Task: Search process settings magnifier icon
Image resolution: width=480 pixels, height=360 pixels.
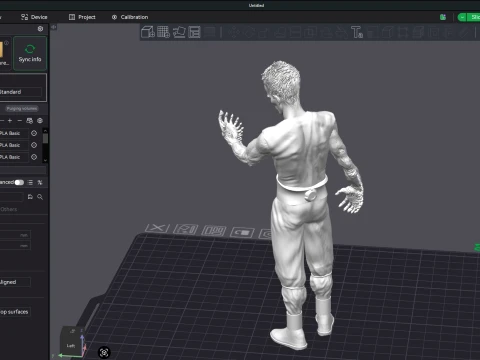Action: (x=40, y=197)
